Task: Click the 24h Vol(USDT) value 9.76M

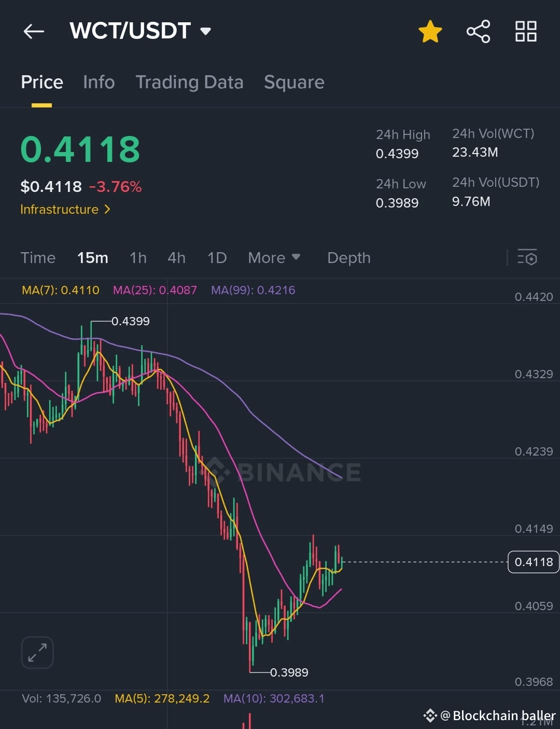Action: click(471, 201)
